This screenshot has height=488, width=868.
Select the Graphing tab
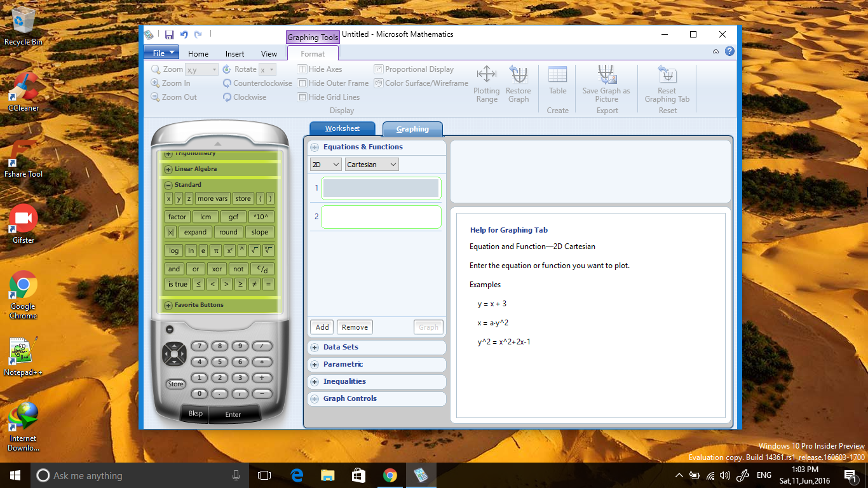[412, 129]
